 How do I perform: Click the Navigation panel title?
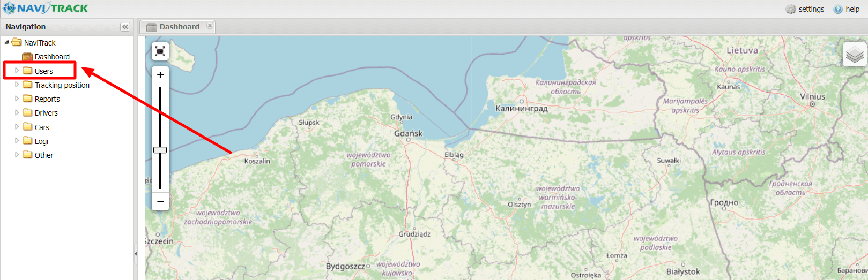coord(25,27)
